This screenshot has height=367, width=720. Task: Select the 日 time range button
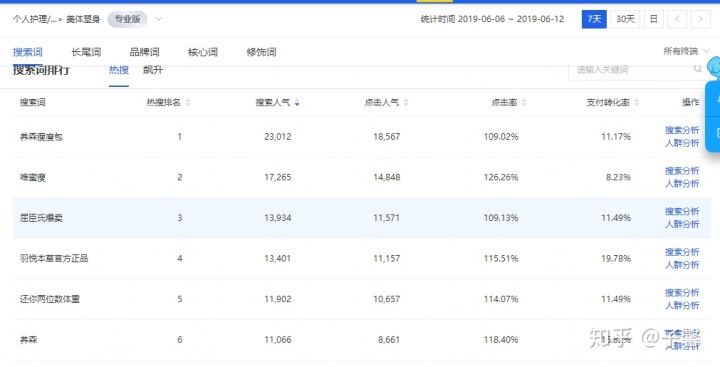[x=653, y=19]
